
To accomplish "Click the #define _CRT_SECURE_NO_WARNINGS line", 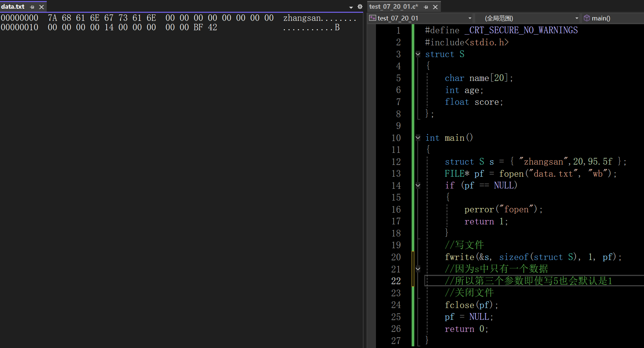I will 501,31.
